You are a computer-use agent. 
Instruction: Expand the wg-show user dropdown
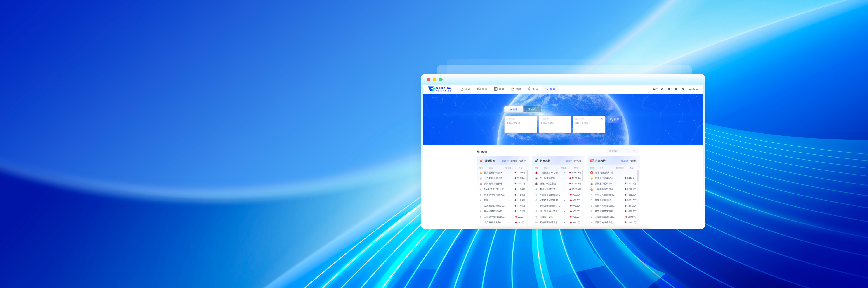click(x=694, y=89)
